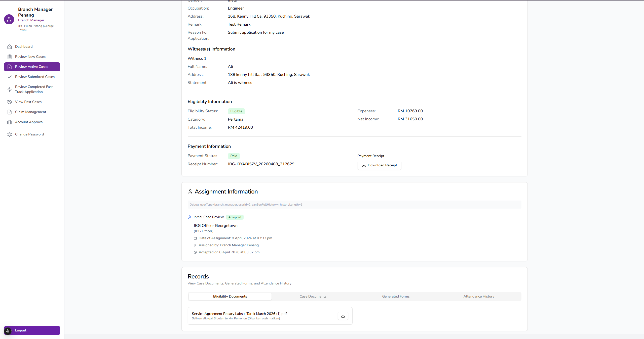Open Review Active Cases menu item
Image resolution: width=644 pixels, height=339 pixels.
pyautogui.click(x=32, y=67)
